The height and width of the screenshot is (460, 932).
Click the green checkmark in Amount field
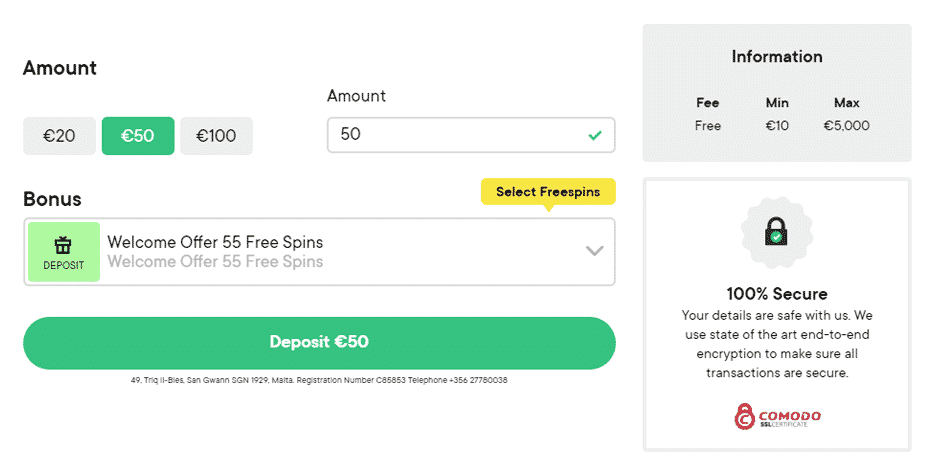pyautogui.click(x=594, y=136)
